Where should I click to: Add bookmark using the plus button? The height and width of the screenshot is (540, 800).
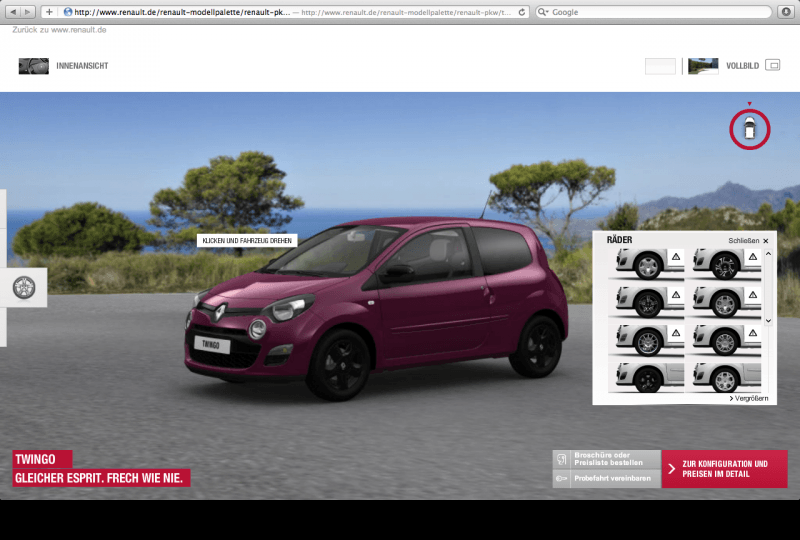[49, 12]
